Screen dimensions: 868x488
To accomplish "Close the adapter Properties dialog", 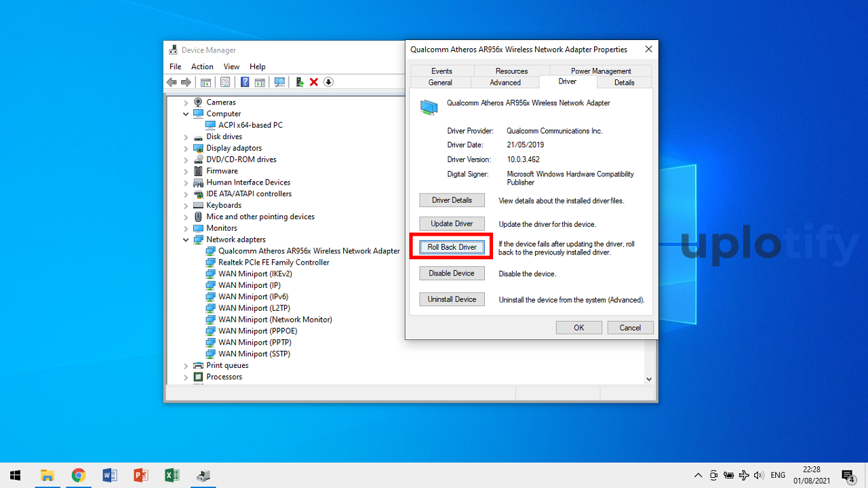I will (x=648, y=50).
